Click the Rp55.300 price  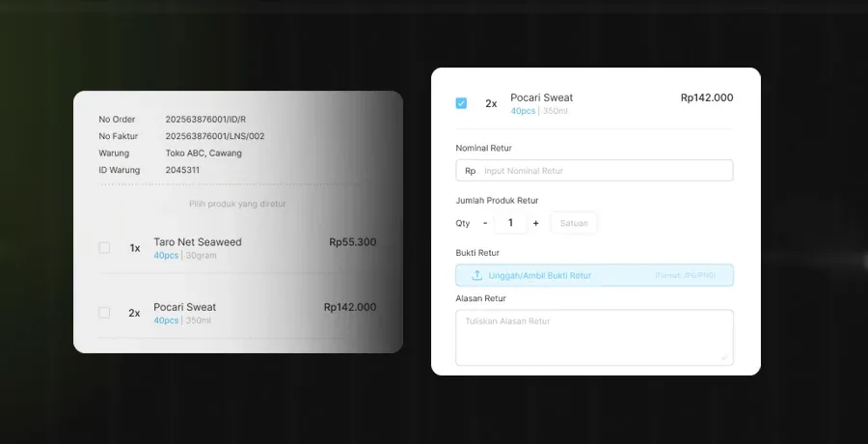[353, 242]
